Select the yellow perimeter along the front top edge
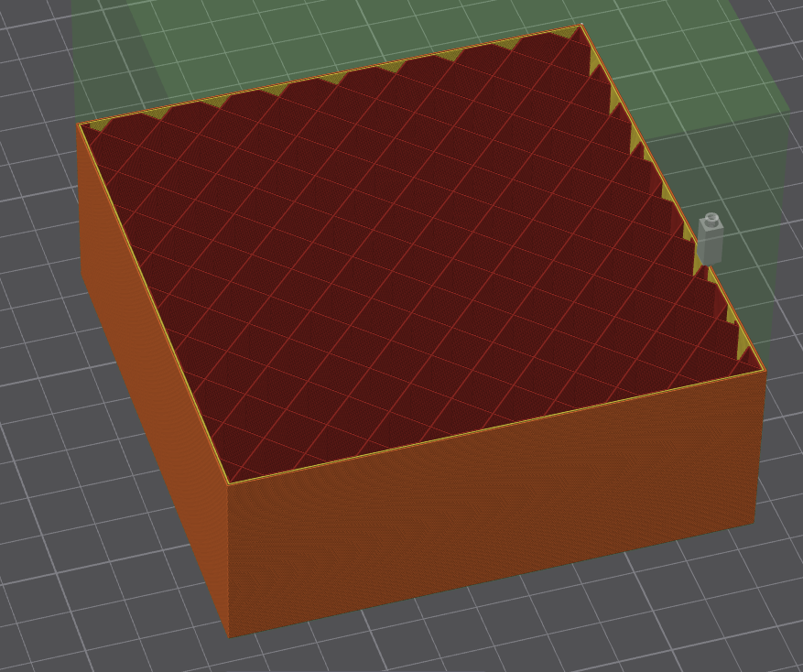This screenshot has width=803, height=672. point(494,427)
